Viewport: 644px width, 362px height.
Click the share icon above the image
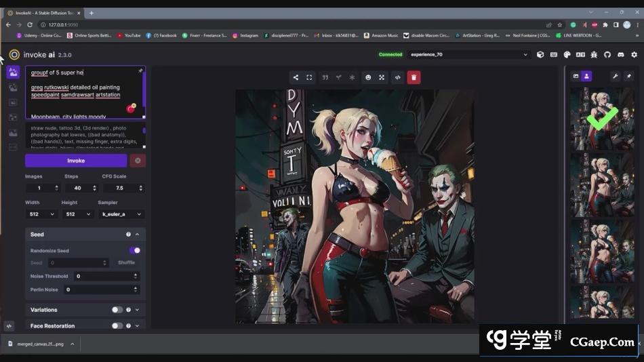coord(296,77)
